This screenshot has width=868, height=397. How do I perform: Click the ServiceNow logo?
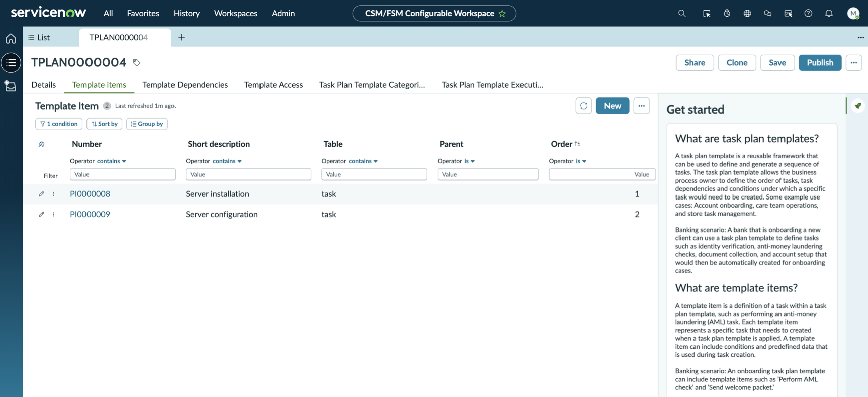[48, 13]
